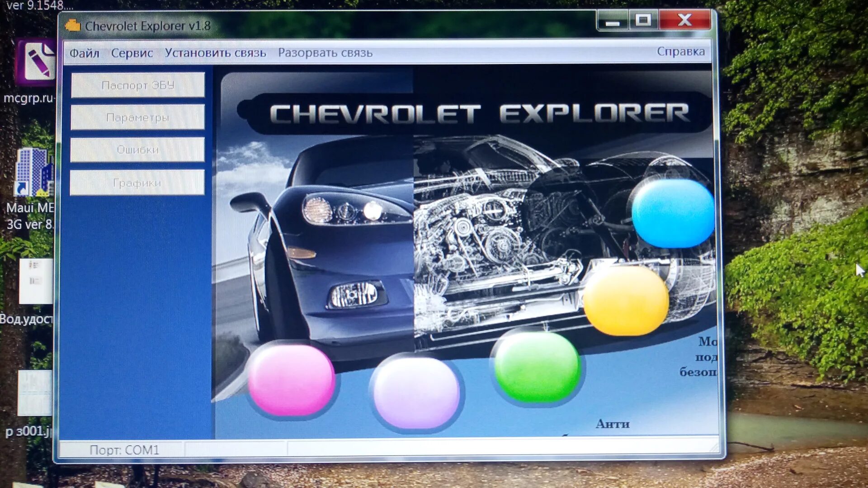Click Установить связь to connect
Viewport: 868px width, 488px height.
pyautogui.click(x=215, y=53)
